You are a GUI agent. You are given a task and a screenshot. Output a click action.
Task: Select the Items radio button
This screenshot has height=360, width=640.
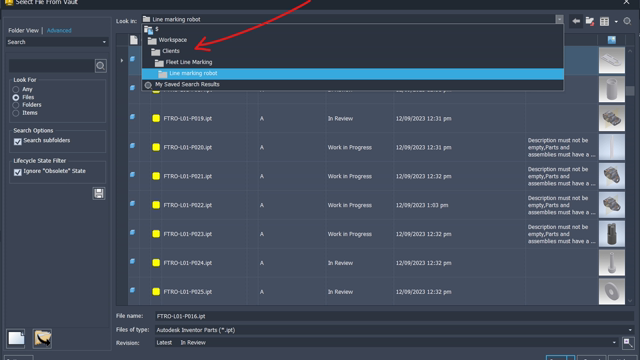coord(16,113)
